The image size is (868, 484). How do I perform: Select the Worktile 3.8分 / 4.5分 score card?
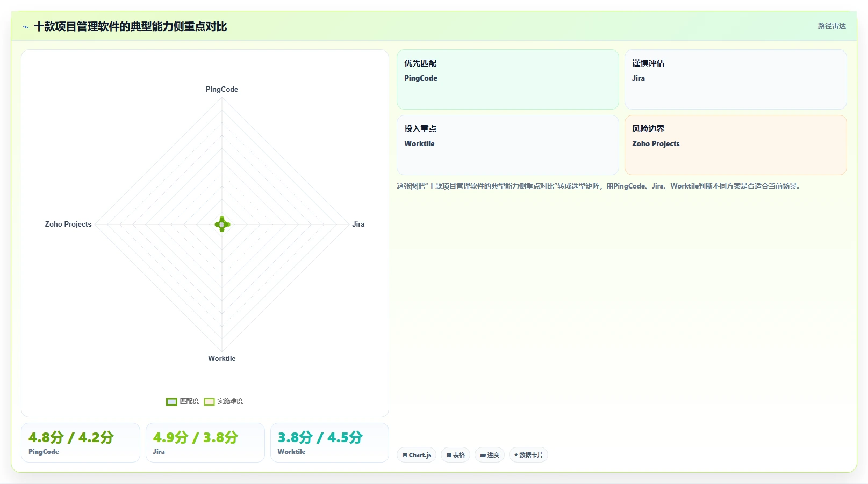[329, 443]
